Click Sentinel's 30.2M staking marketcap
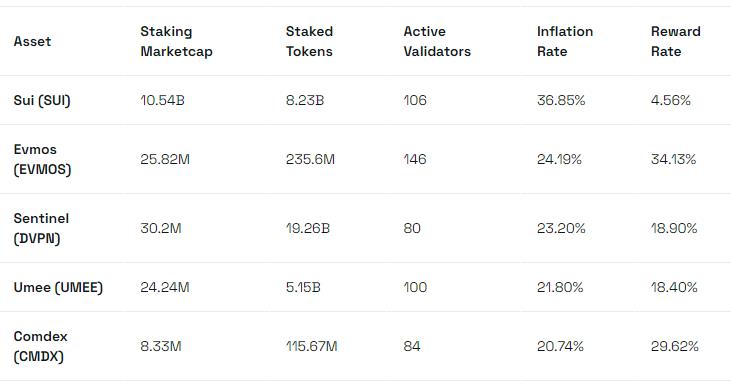 click(161, 228)
